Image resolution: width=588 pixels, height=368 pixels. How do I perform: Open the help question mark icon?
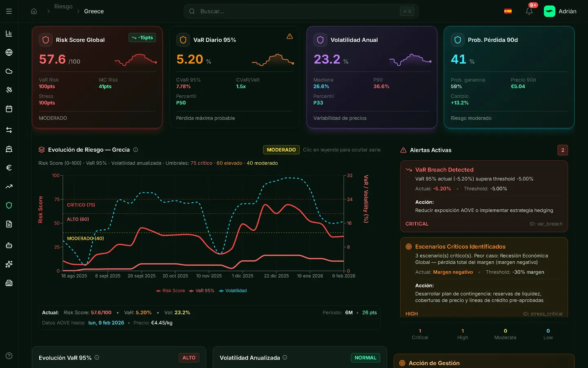point(9,356)
